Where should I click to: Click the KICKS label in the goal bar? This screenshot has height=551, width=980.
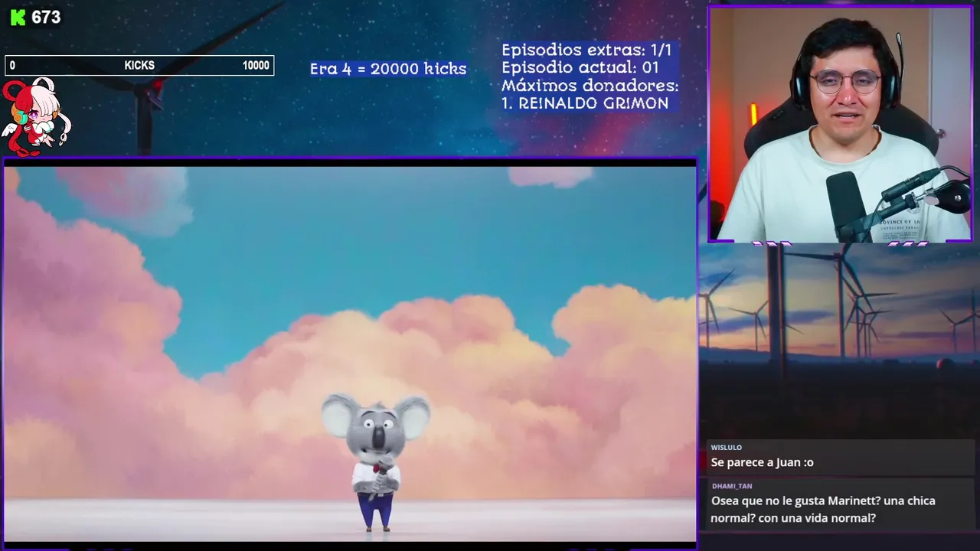pyautogui.click(x=139, y=66)
